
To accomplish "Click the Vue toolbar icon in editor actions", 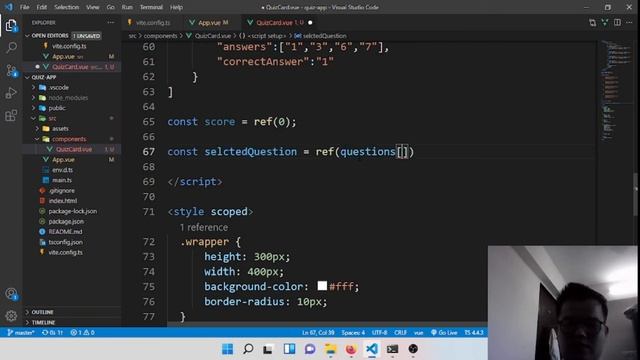I will pyautogui.click(x=604, y=22).
